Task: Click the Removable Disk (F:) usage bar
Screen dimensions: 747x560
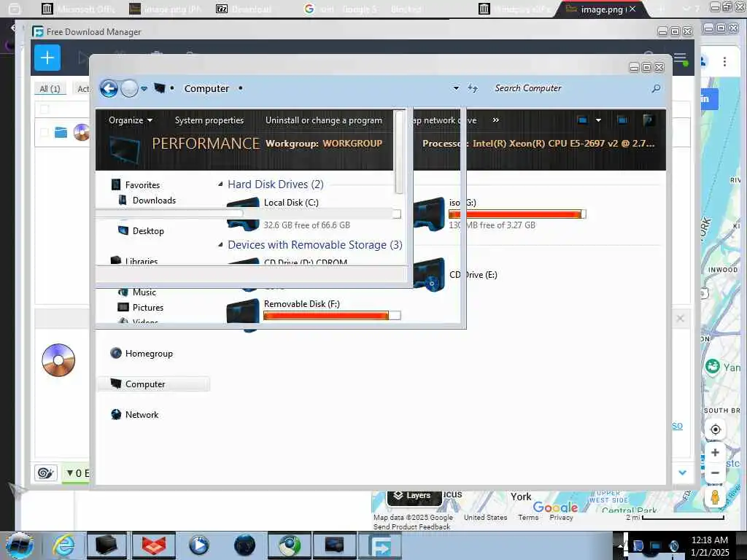Action: coord(332,315)
